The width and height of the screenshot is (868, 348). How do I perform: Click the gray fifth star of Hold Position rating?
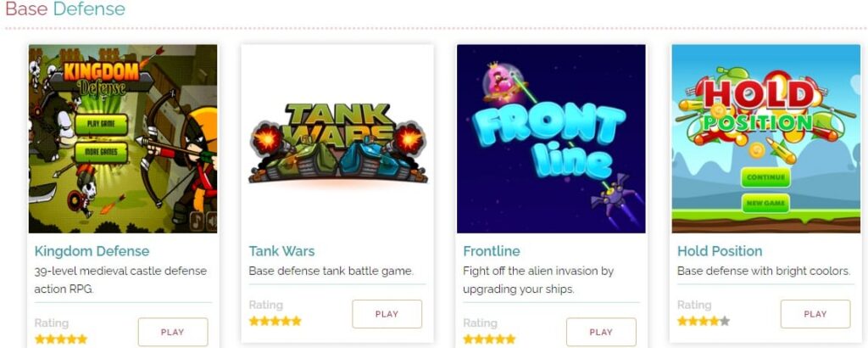pyautogui.click(x=725, y=321)
